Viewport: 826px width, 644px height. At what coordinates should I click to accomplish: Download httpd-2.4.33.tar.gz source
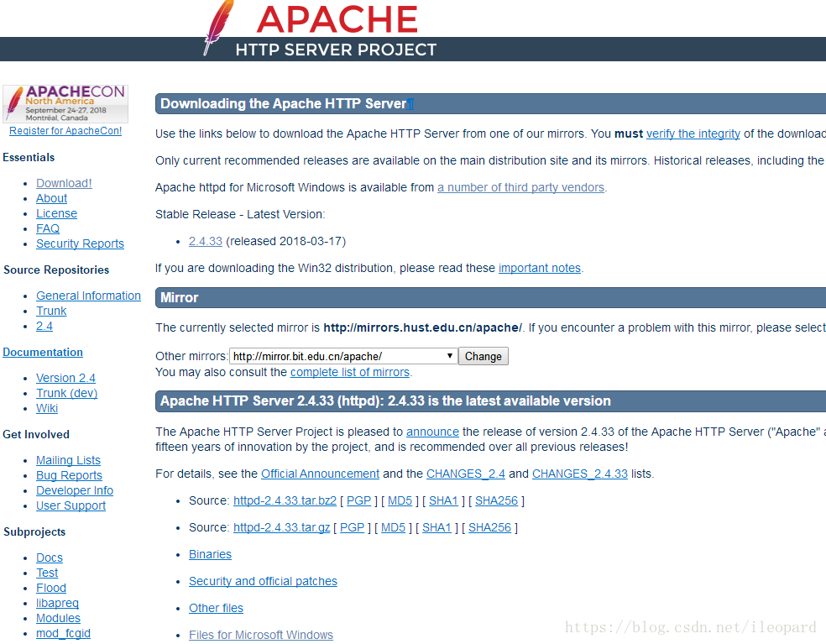tap(282, 527)
